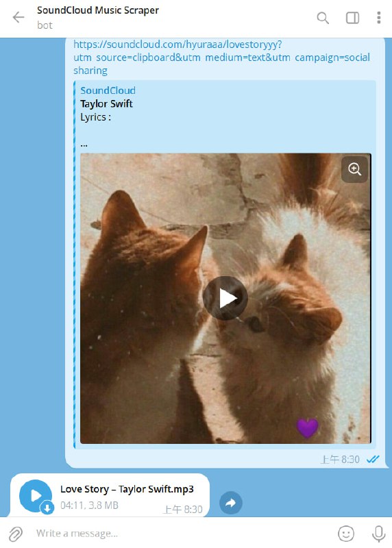Click the Love Story mp3 file name
392x548 pixels.
(127, 489)
